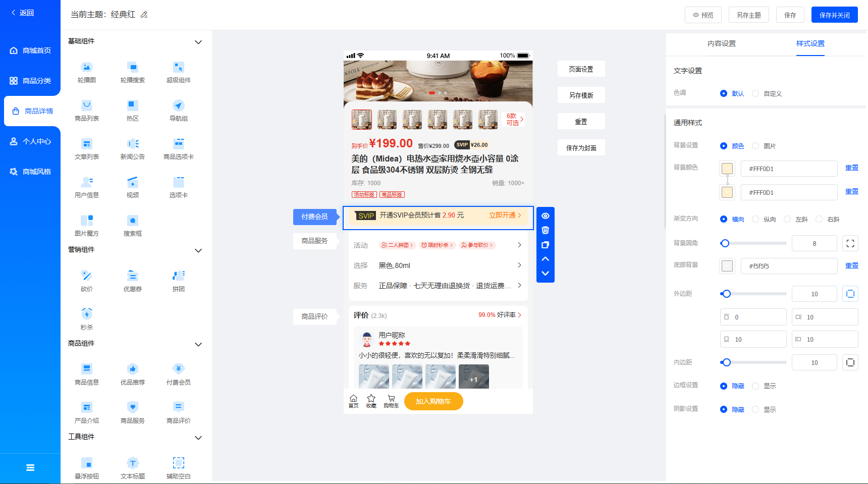The width and height of the screenshot is (868, 484).
Task: Switch to 内容设置 tab
Action: (x=722, y=43)
